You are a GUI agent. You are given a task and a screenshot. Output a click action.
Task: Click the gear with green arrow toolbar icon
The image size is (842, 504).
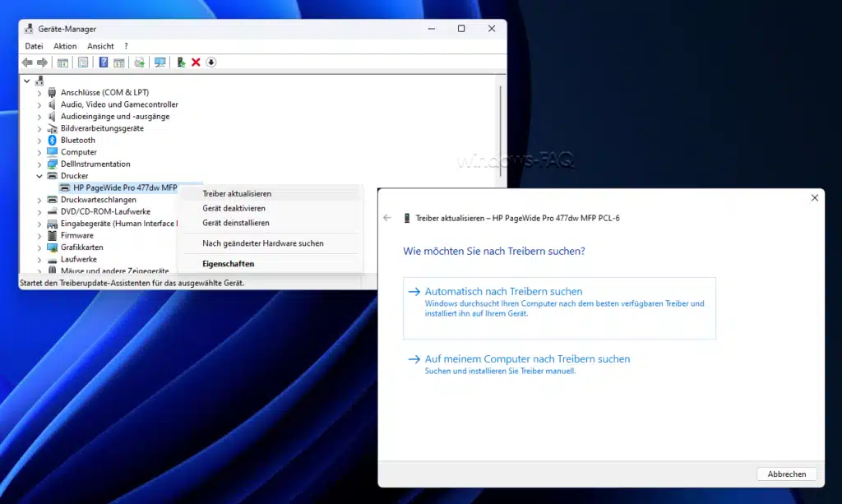pyautogui.click(x=139, y=62)
